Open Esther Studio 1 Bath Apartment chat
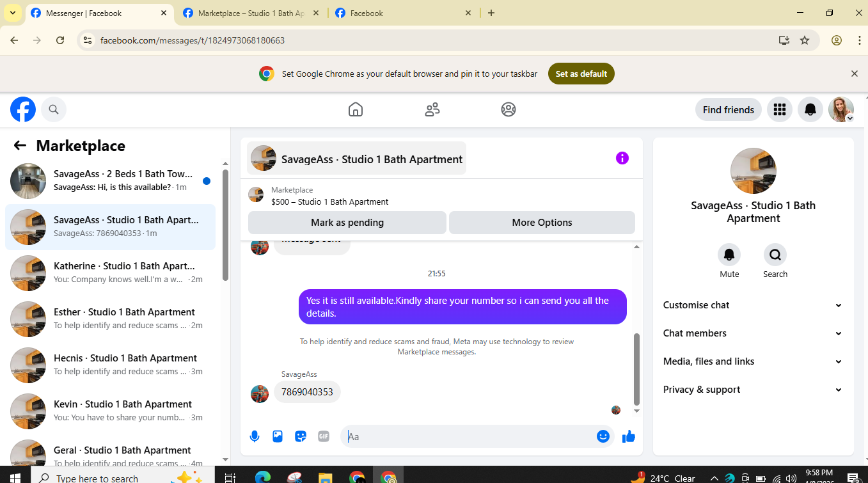Viewport: 868px width, 483px height. click(x=110, y=319)
